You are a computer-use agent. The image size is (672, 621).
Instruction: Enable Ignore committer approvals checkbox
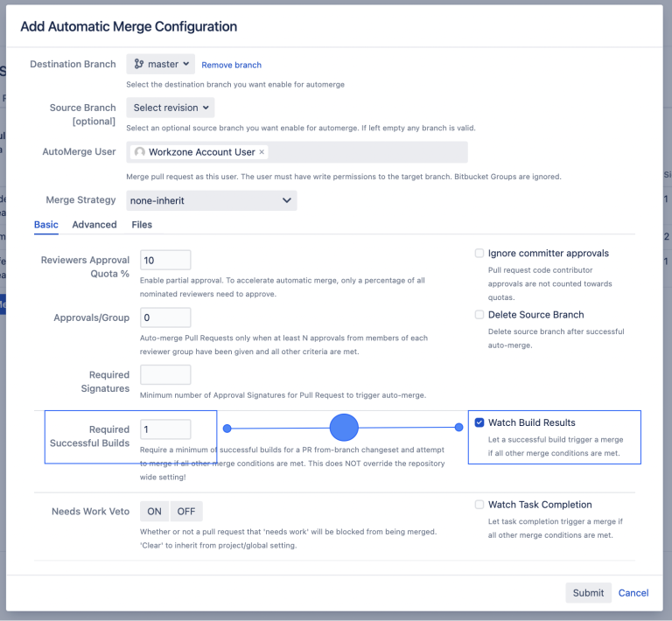click(479, 254)
